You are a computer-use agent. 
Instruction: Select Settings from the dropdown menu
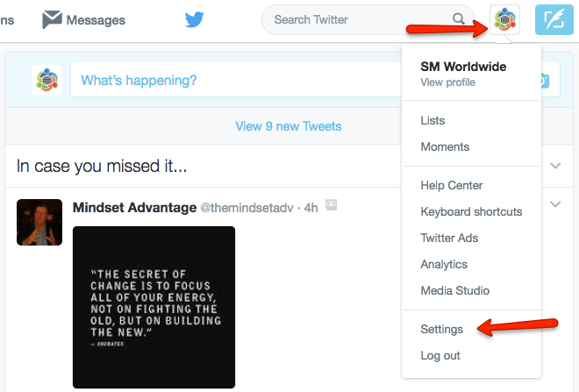pyautogui.click(x=441, y=329)
